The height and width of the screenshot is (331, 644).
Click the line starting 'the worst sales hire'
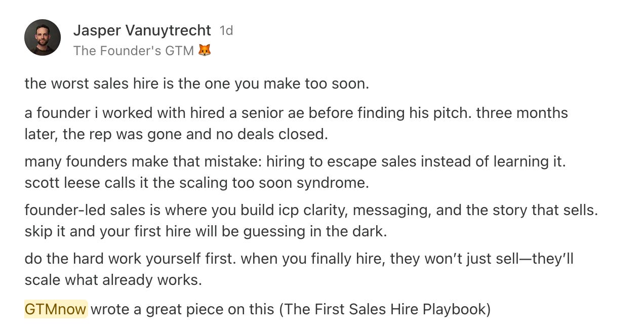pos(196,84)
